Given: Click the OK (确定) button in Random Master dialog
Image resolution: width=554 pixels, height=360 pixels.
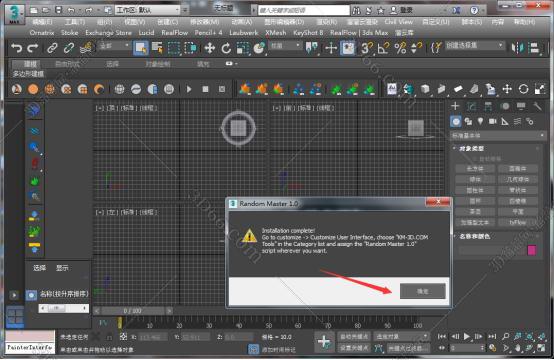Looking at the screenshot, I should 423,291.
